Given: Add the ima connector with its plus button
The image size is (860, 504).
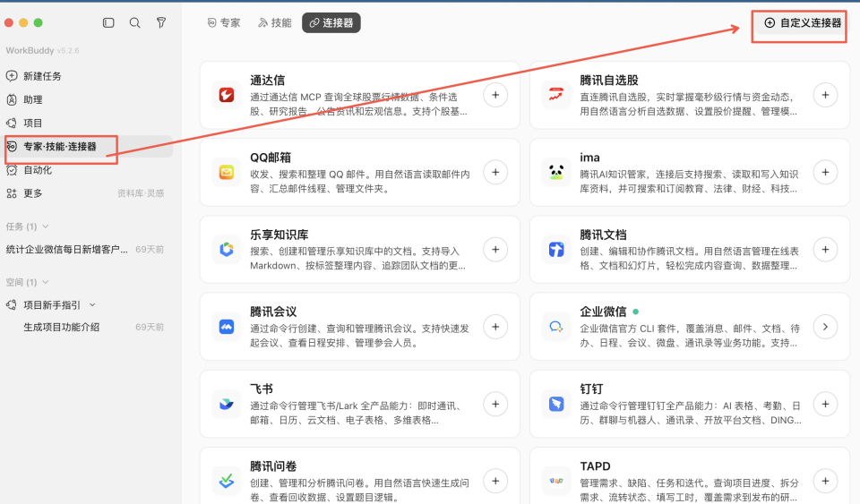Looking at the screenshot, I should (825, 173).
